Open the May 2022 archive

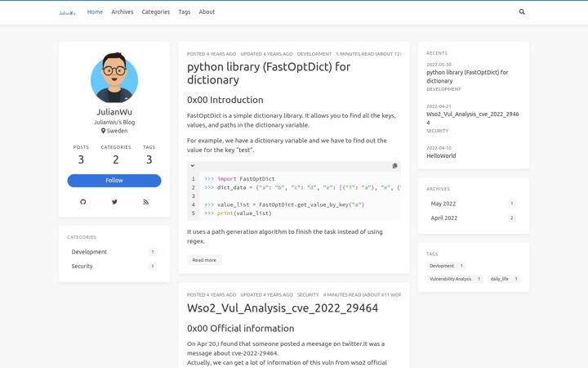[x=473, y=204]
